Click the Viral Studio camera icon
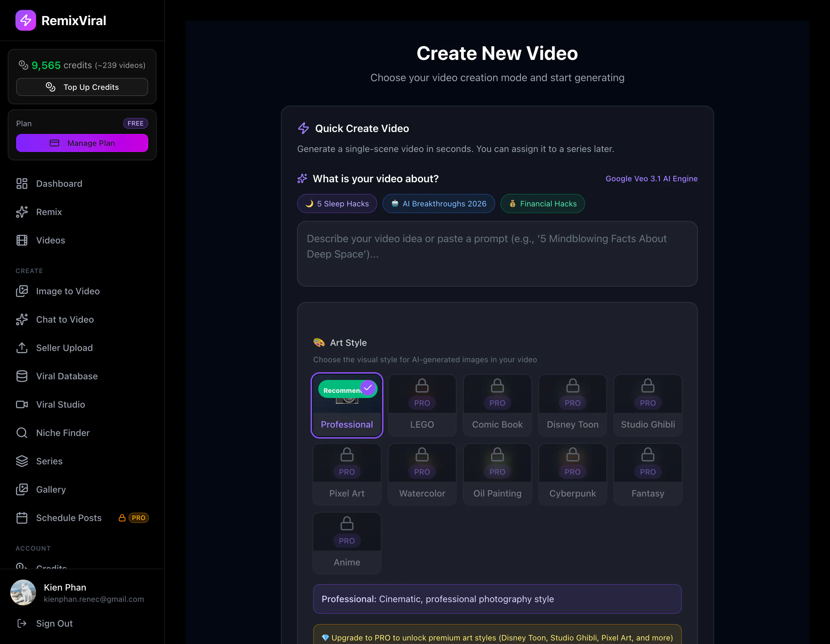Screen dimensions: 830x644 click(x=22, y=404)
